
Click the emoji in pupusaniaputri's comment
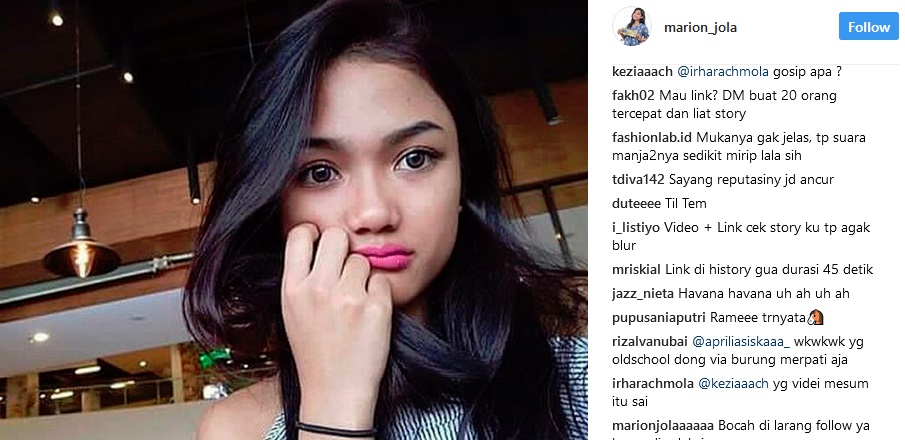[x=815, y=318]
